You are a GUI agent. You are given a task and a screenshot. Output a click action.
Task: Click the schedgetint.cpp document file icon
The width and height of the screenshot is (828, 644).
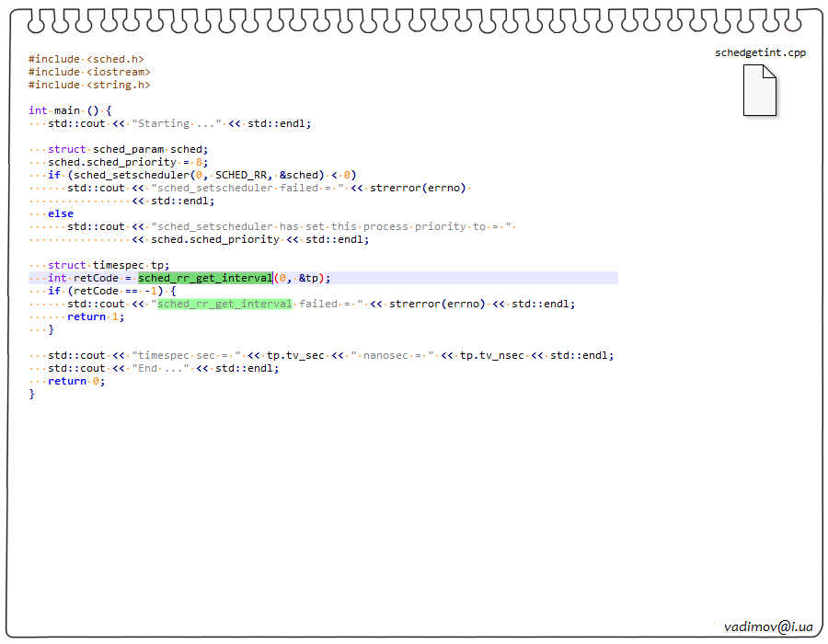[x=760, y=90]
